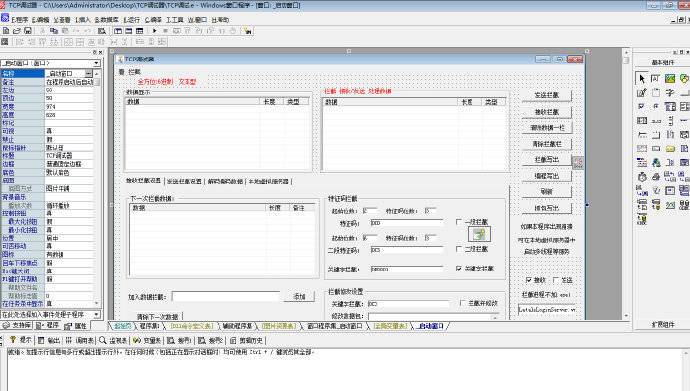Switch to the 解码编码数据 tab
690x391 pixels.
[225, 181]
